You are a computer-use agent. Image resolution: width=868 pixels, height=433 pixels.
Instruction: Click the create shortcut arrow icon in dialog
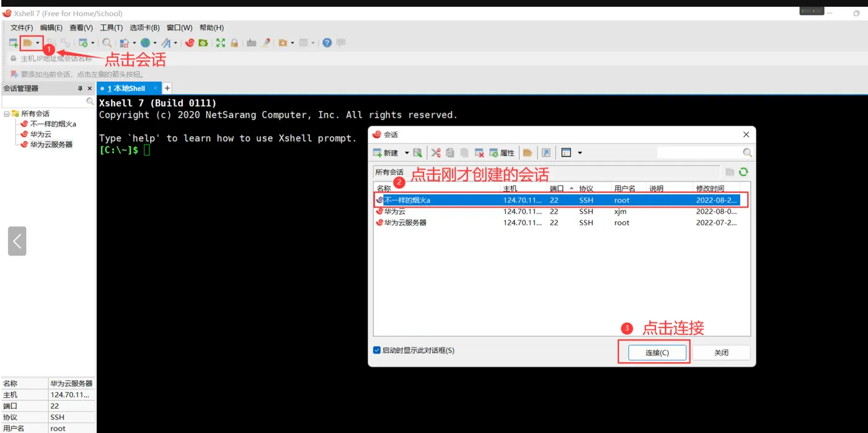[546, 153]
